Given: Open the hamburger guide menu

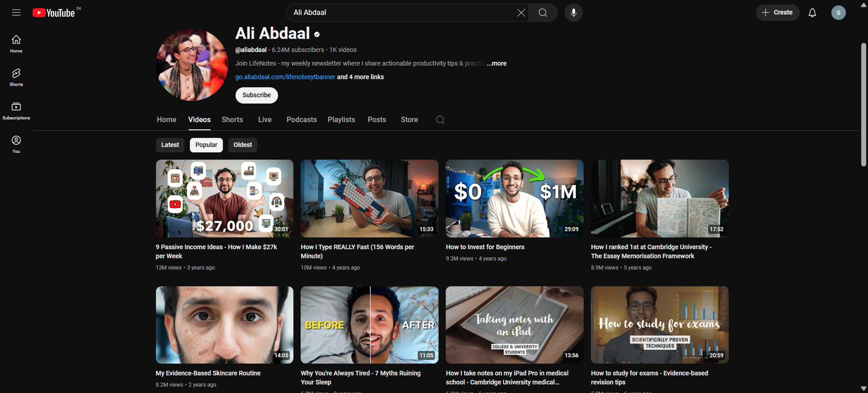Looking at the screenshot, I should click(16, 13).
